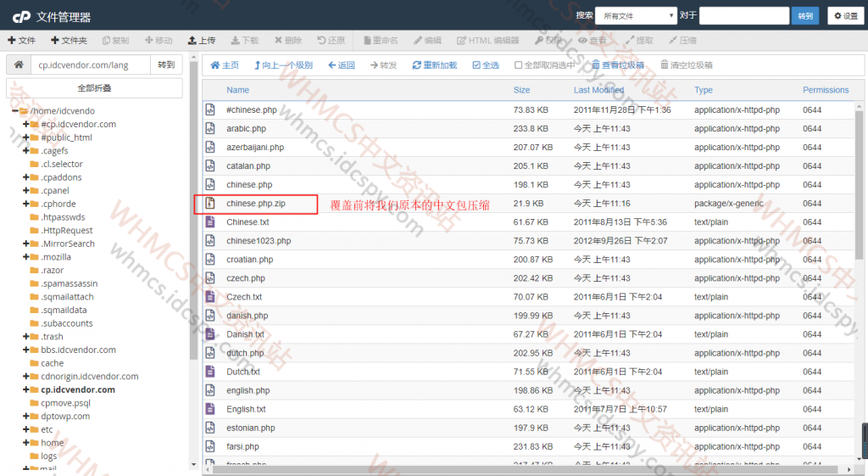Expand the .cphorde folder
Screen dimensions: 868x476
coord(25,204)
